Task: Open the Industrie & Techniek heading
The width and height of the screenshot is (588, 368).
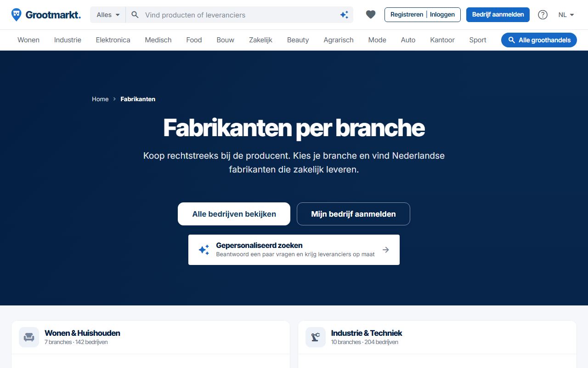Action: click(367, 333)
